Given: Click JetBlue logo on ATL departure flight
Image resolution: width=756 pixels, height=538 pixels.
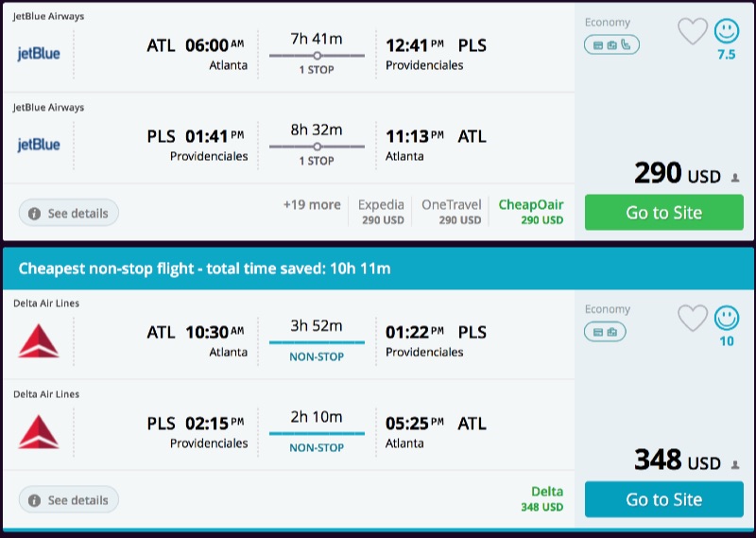Looking at the screenshot, I should pos(39,54).
